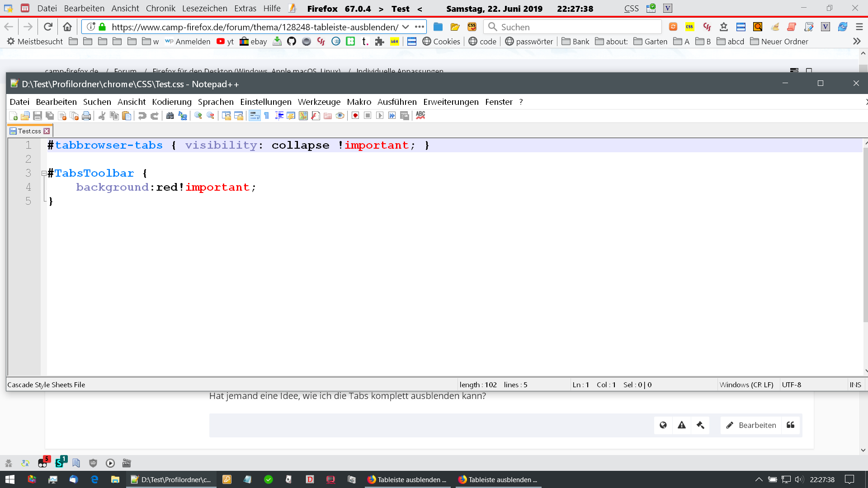Click the Notepad++ vertical scrollbar thumb

[865, 235]
